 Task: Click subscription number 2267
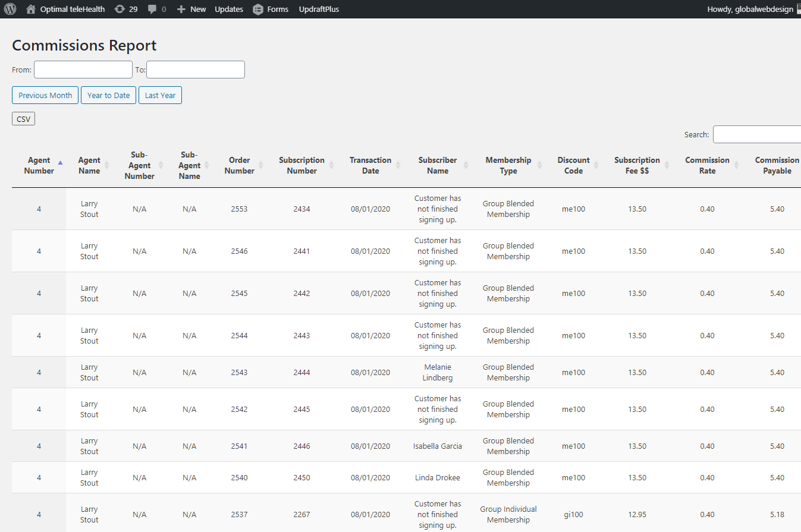coord(301,515)
